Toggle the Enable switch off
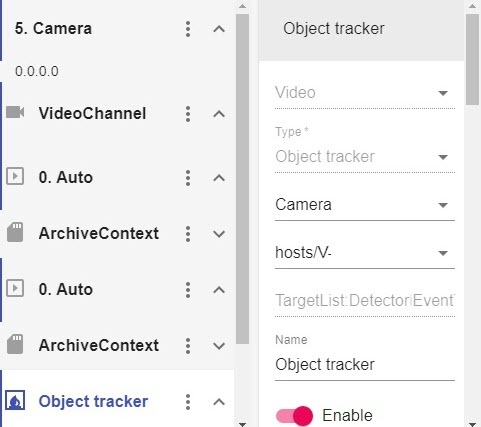The height and width of the screenshot is (427, 481). coord(294,416)
